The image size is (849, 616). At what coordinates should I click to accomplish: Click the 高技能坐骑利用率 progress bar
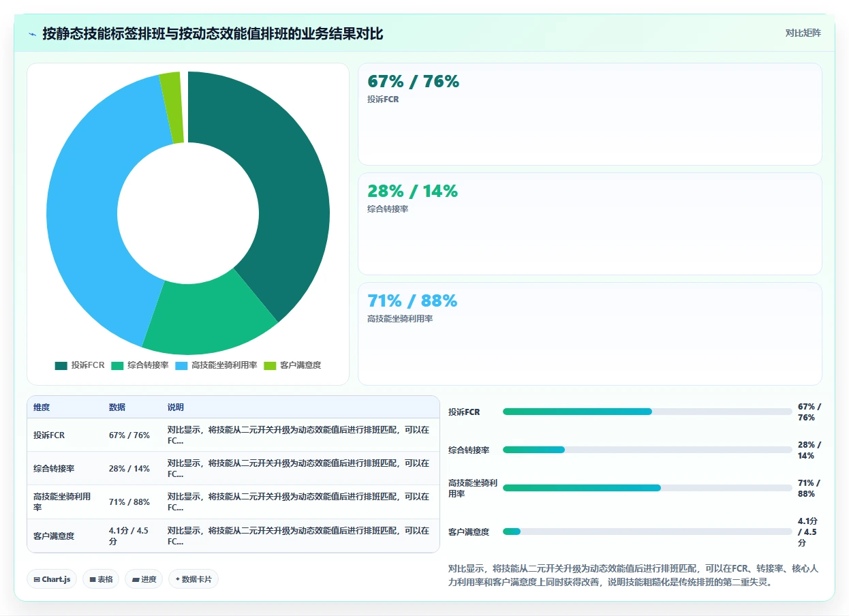tap(647, 488)
